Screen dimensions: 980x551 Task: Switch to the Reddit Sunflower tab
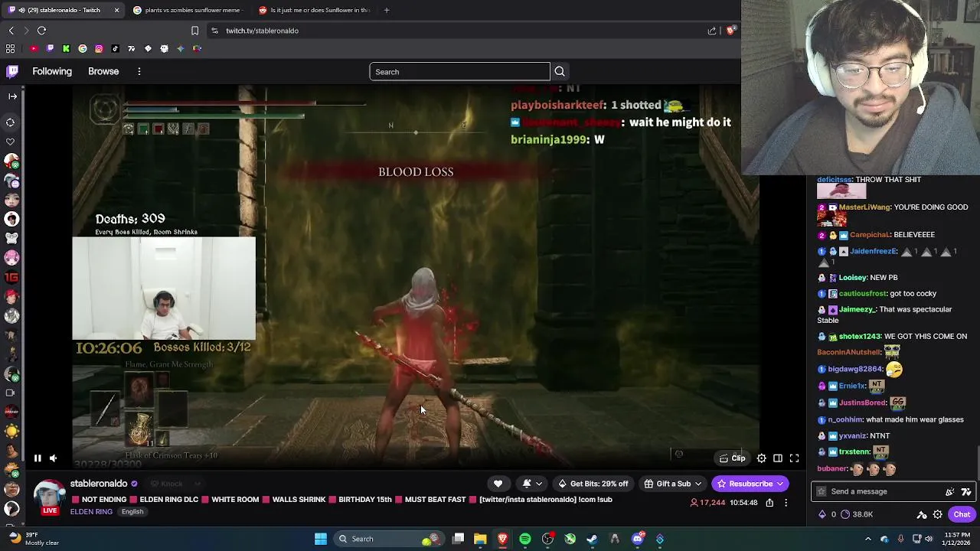pos(314,10)
